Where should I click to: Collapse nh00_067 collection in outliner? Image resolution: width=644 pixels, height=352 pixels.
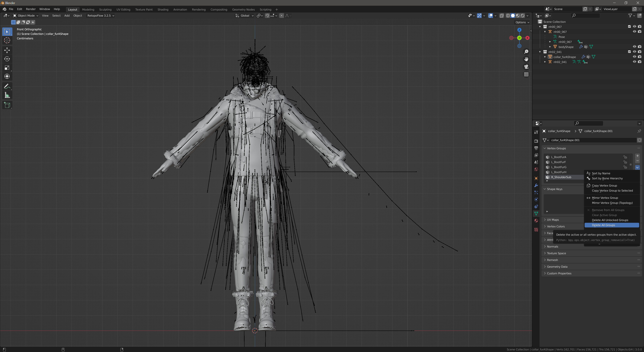coord(540,27)
